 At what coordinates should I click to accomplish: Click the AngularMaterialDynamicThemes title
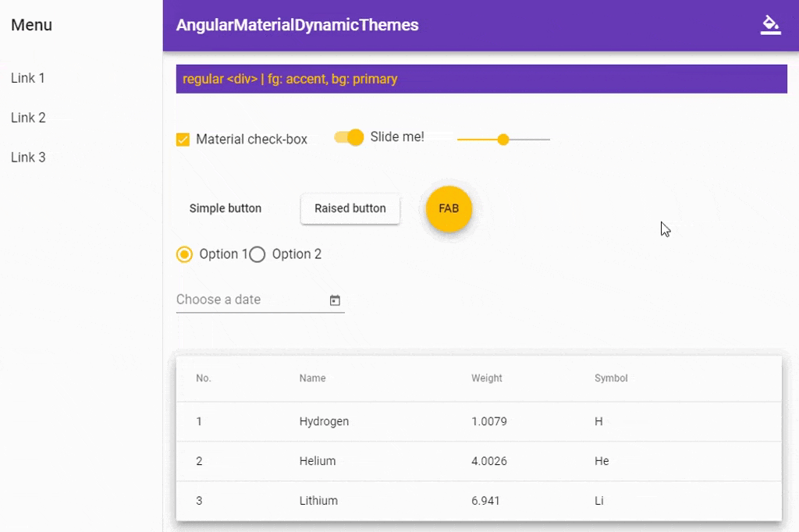[x=297, y=25]
